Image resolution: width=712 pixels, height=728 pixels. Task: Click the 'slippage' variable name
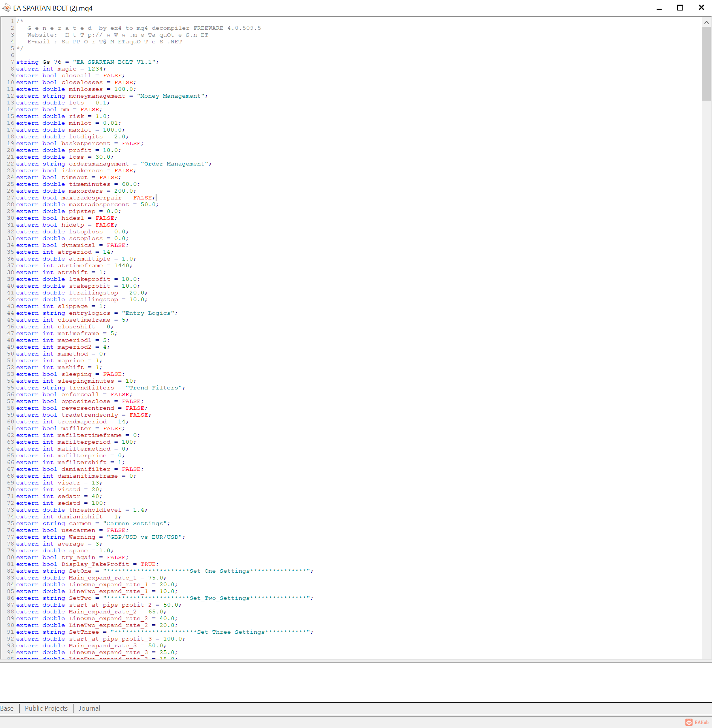pyautogui.click(x=73, y=307)
